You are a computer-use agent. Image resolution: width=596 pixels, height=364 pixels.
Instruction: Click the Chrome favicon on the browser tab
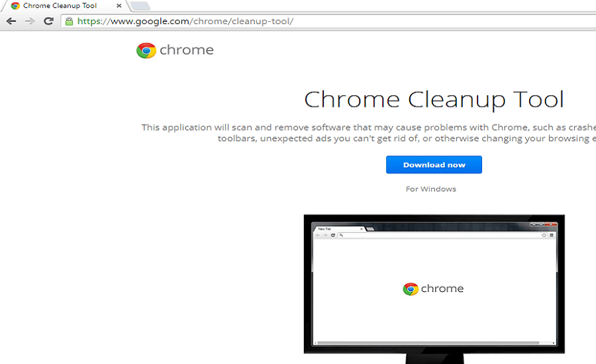coord(15,6)
